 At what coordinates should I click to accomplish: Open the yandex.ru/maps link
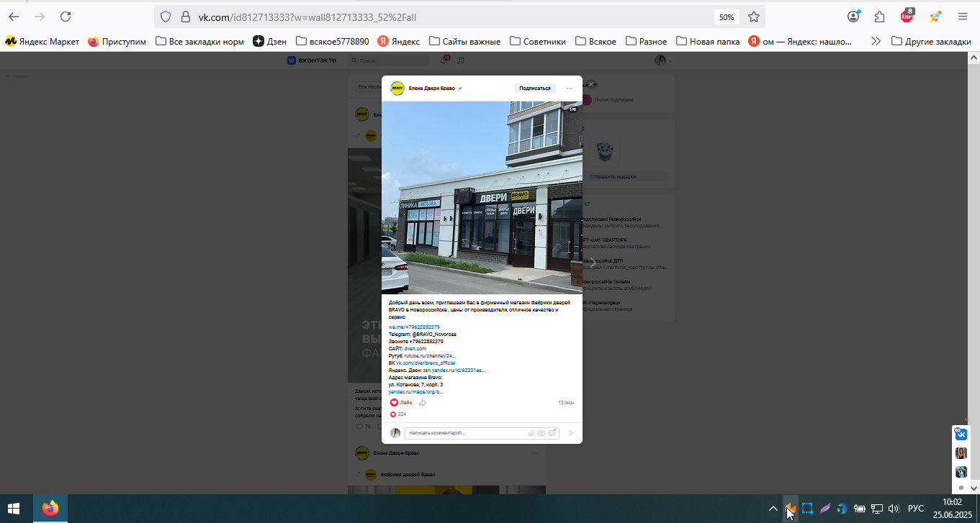pos(416,392)
